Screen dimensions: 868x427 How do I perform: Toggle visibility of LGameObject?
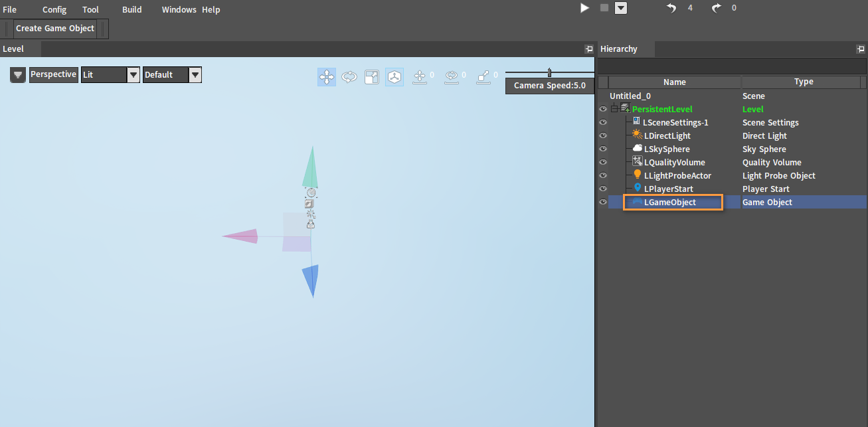[x=603, y=203]
